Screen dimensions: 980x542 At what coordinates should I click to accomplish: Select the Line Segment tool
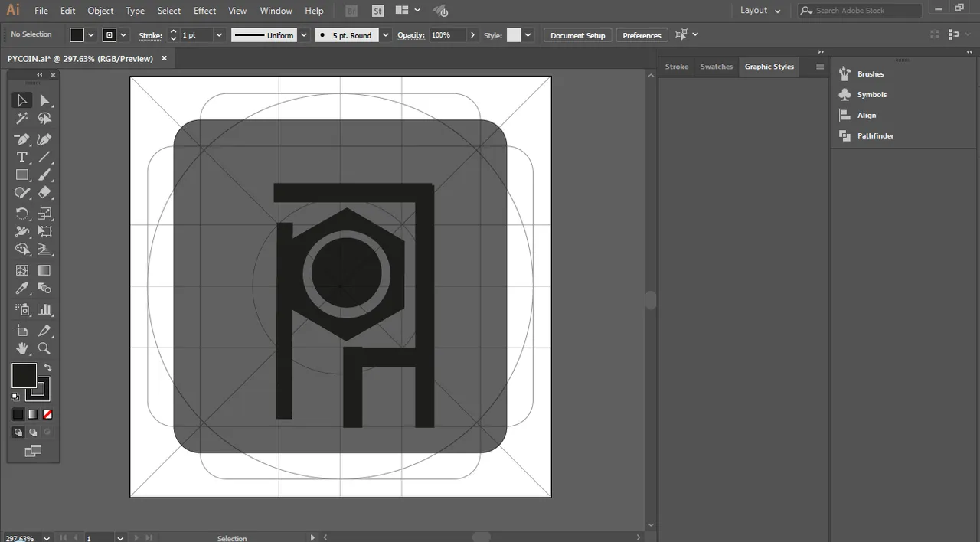click(44, 157)
